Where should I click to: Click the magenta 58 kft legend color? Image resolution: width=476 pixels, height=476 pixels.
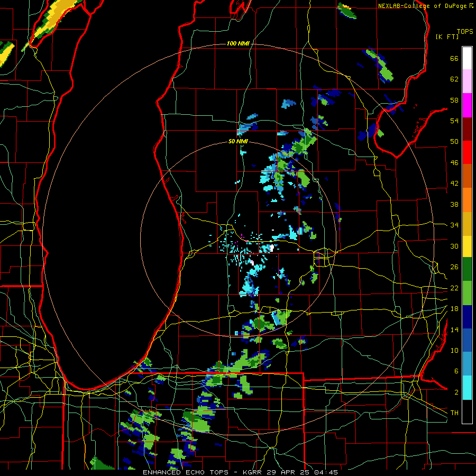click(x=467, y=105)
